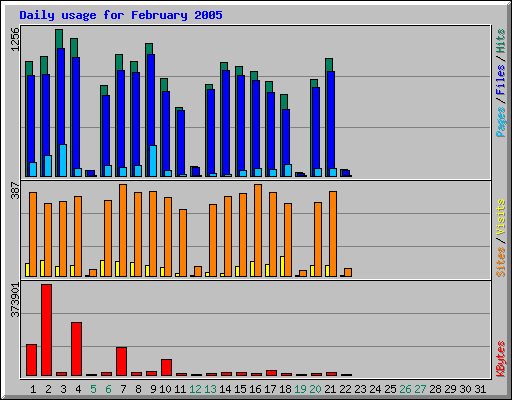The width and height of the screenshot is (512, 400).
Task: Click the red KBytes bar for day 10
Action: click(x=167, y=367)
